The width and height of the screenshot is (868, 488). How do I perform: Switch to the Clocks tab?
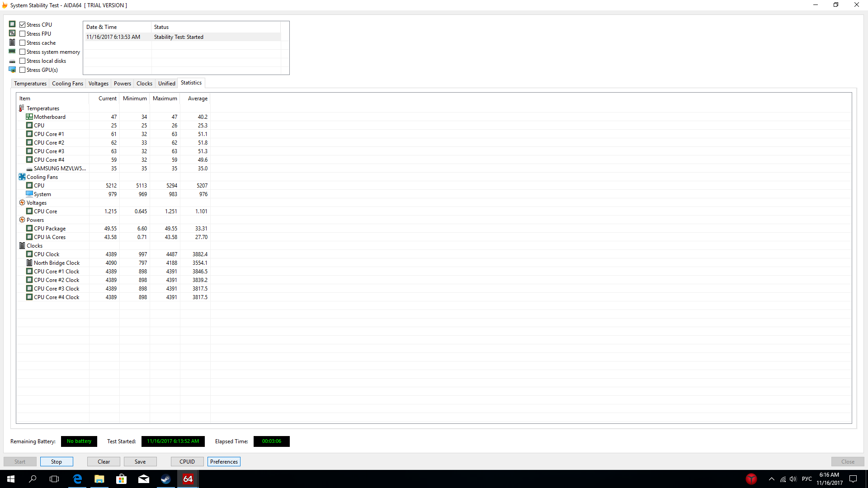(x=144, y=84)
